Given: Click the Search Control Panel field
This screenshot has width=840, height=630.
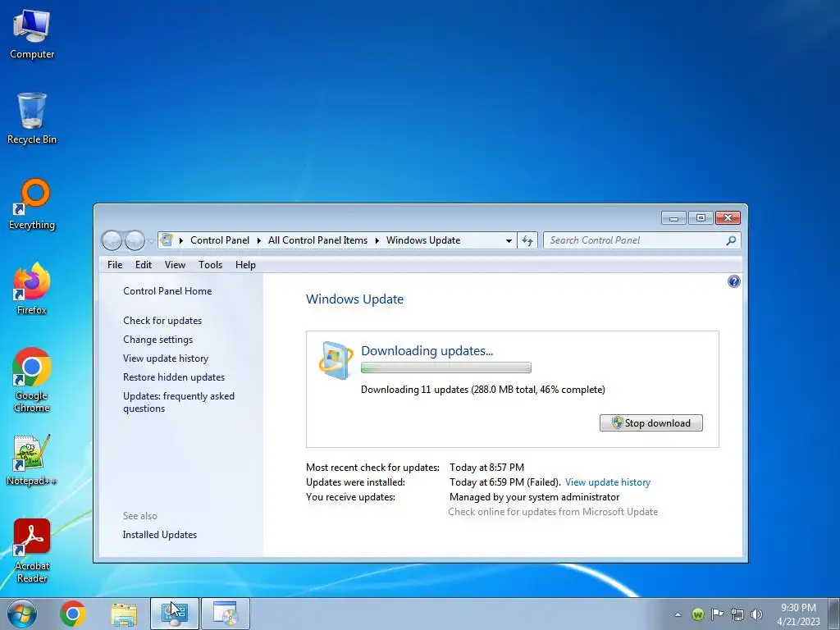Looking at the screenshot, I should pos(641,240).
